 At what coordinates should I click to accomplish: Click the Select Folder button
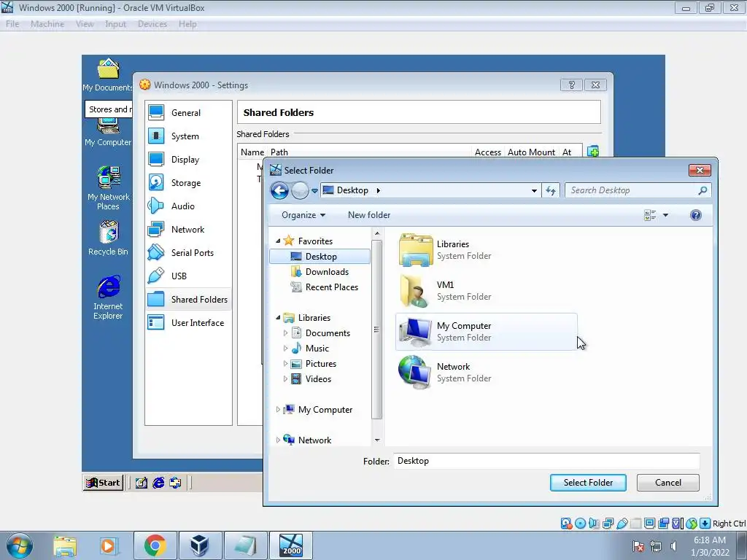tap(588, 483)
